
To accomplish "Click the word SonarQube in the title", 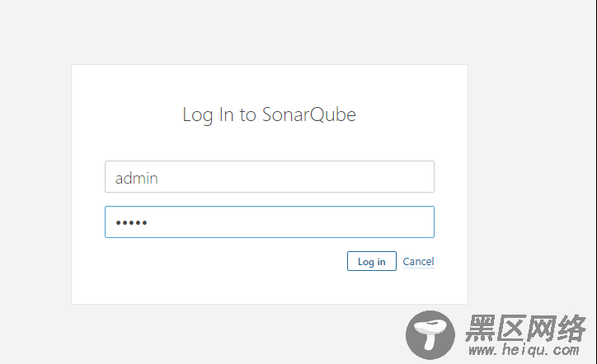I will pyautogui.click(x=308, y=114).
